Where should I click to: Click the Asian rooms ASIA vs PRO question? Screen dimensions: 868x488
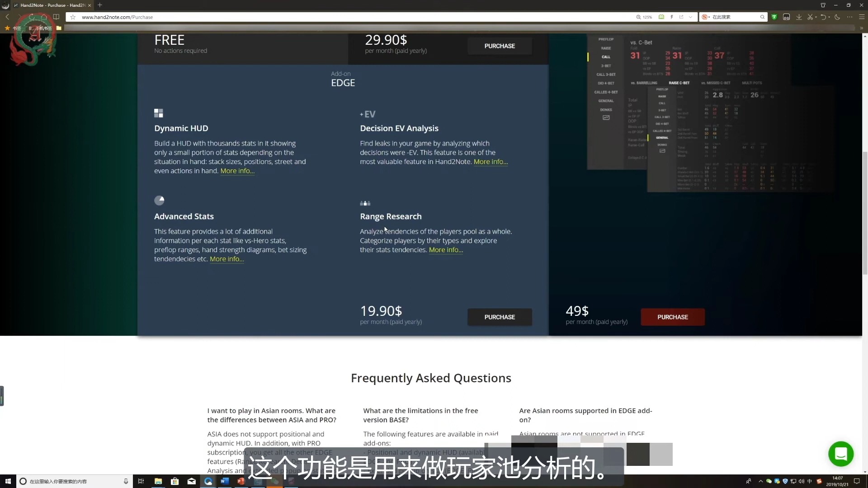(x=272, y=415)
